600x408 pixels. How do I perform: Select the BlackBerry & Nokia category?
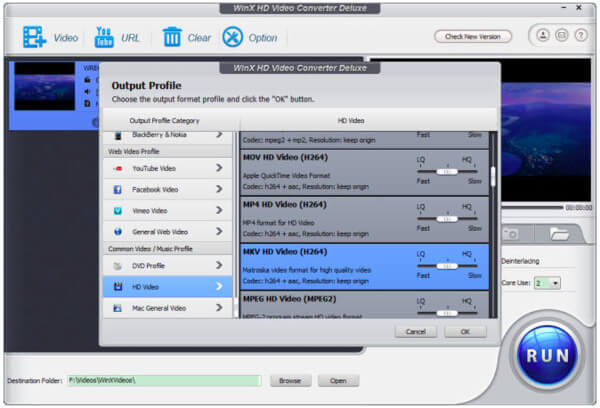[168, 136]
